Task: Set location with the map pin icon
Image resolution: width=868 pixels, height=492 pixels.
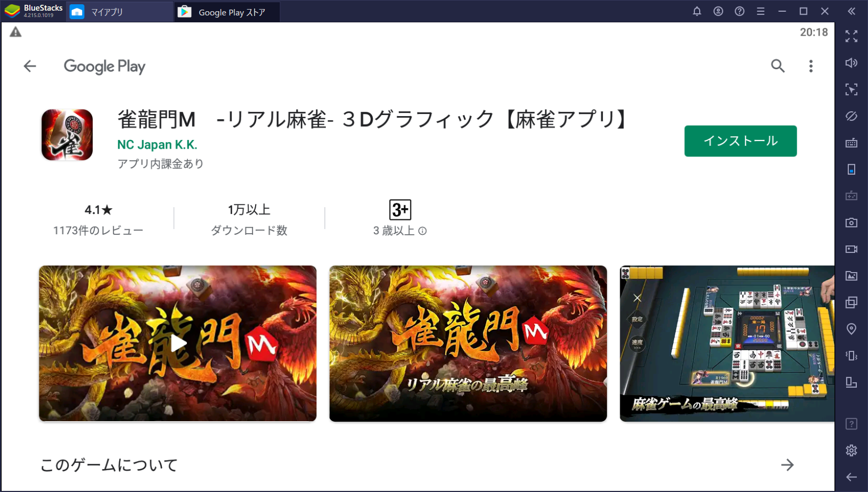Action: (851, 329)
